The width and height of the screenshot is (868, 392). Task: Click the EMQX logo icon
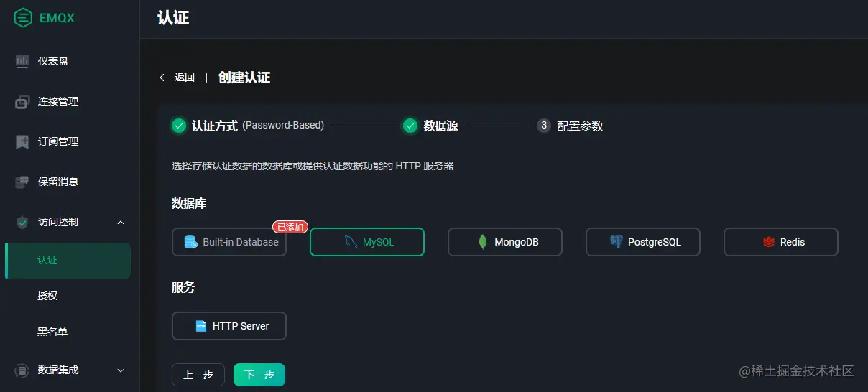[23, 18]
